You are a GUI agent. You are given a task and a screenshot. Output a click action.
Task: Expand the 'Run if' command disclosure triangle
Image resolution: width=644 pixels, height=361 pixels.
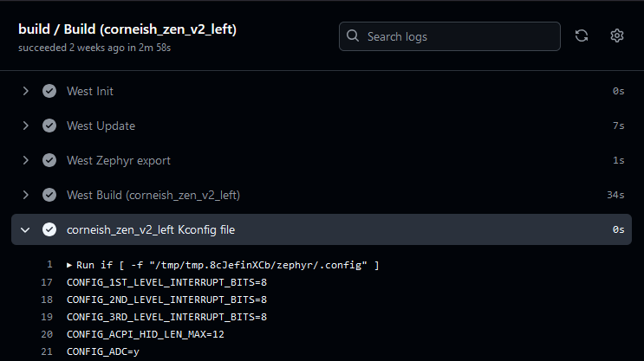pos(69,265)
